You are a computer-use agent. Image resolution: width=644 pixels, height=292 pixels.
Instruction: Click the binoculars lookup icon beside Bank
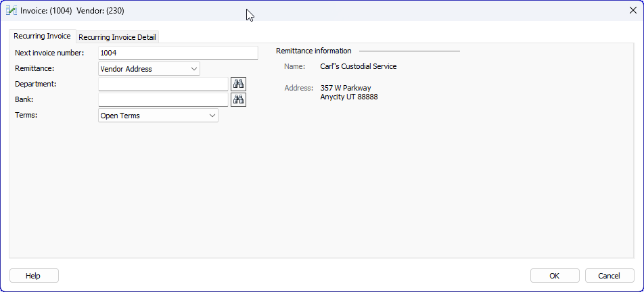coord(238,99)
